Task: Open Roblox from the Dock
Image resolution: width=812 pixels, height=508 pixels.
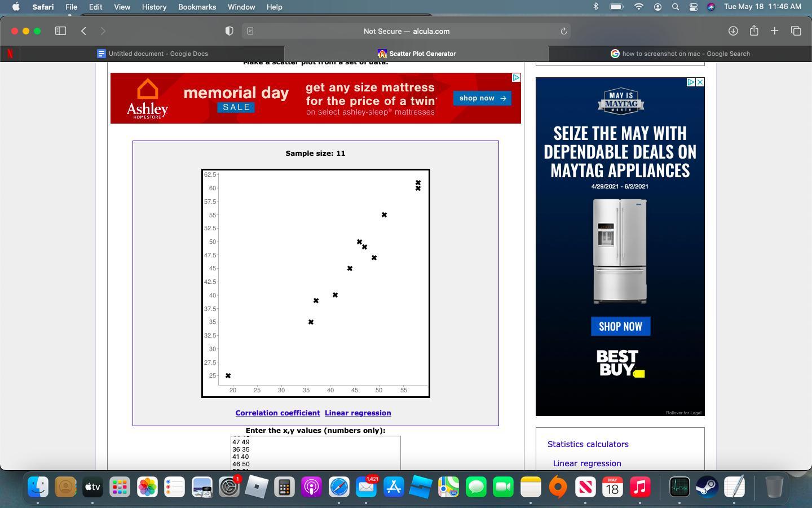Action: (x=257, y=487)
